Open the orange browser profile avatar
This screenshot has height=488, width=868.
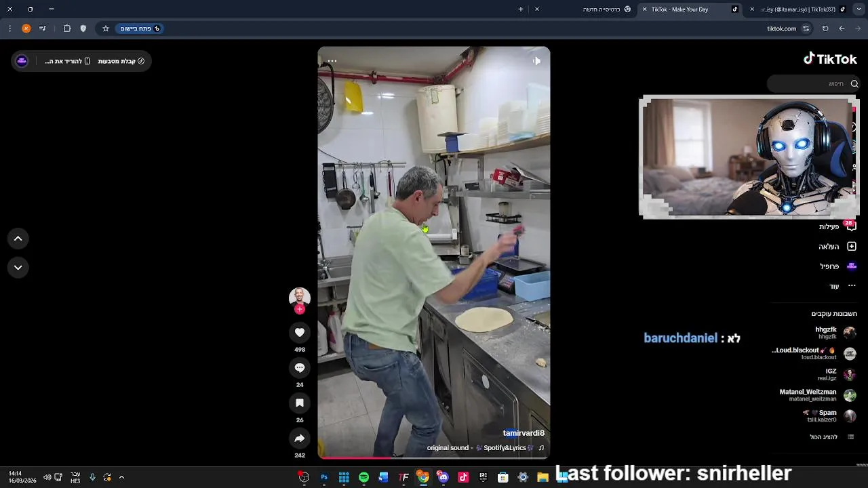pyautogui.click(x=26, y=28)
